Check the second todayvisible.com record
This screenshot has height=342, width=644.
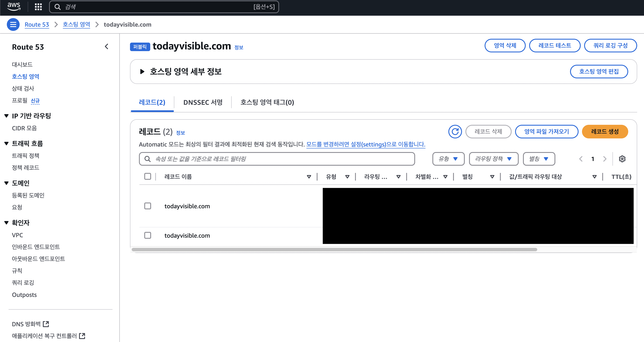point(148,235)
